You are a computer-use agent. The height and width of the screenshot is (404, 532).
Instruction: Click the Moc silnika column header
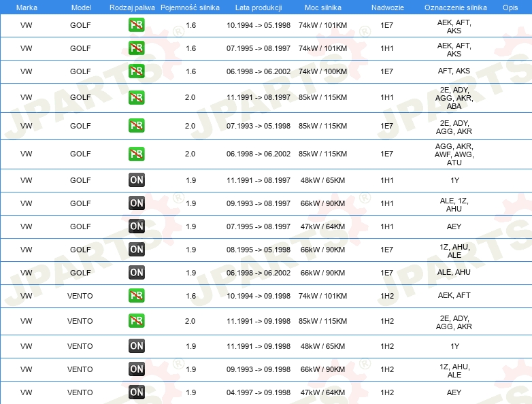pyautogui.click(x=322, y=7)
